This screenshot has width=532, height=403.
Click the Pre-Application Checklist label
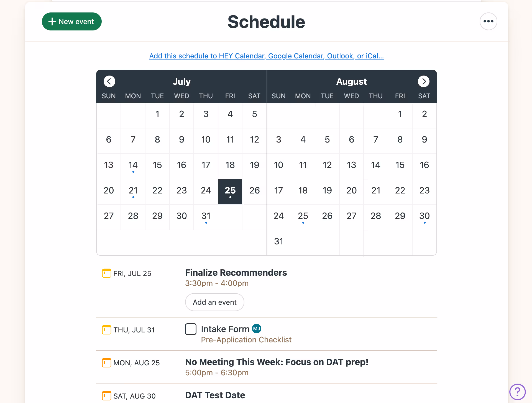[x=246, y=340]
